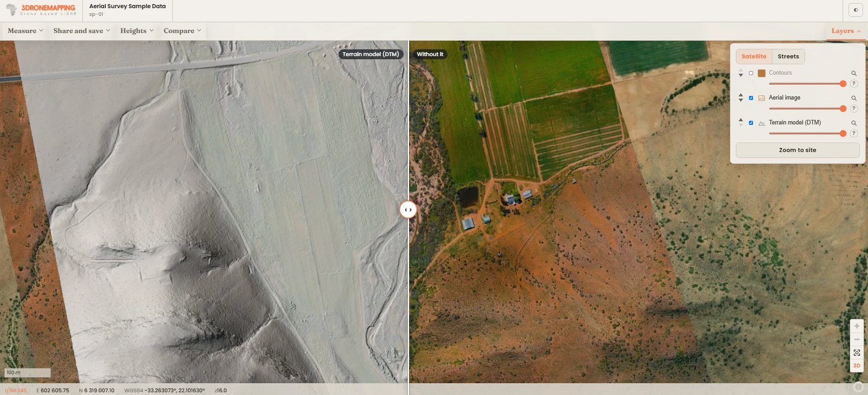Open the Heights dropdown menu
This screenshot has width=868, height=395.
(x=137, y=31)
